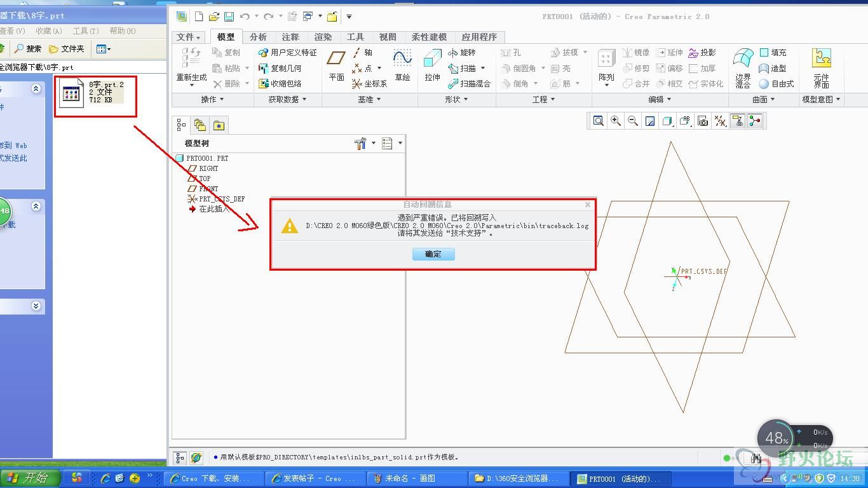Viewport: 868px width, 488px height.
Task: Select the RIGHT plane in model tree
Action: (203, 168)
